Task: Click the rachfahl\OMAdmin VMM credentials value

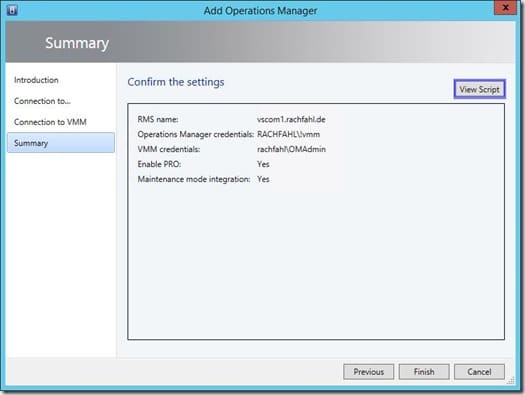Action: 291,149
